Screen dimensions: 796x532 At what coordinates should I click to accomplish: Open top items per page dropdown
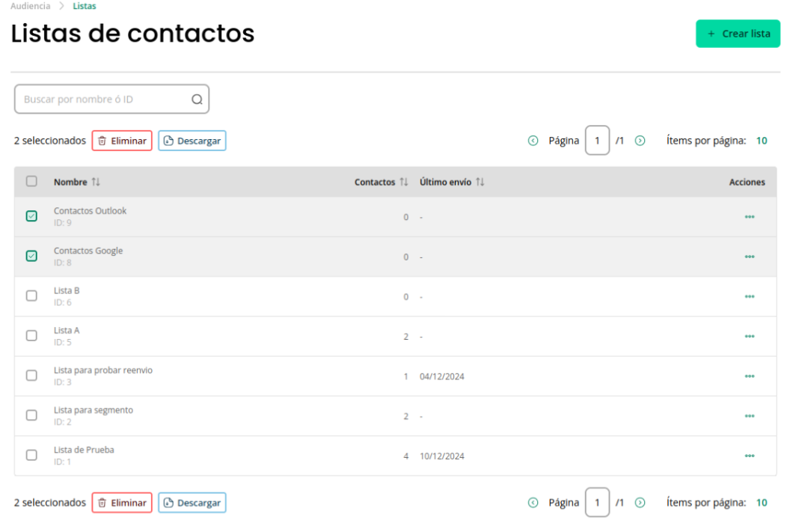tap(762, 141)
